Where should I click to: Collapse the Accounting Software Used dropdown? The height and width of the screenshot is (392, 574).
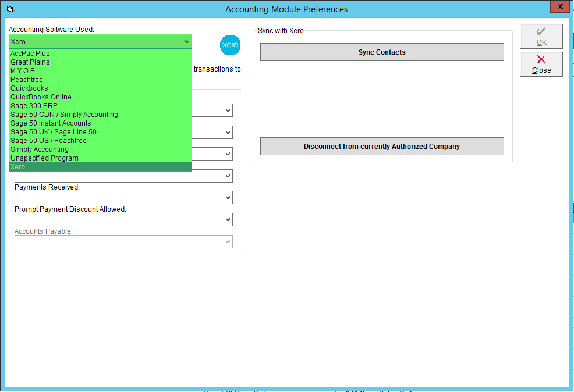tap(187, 42)
